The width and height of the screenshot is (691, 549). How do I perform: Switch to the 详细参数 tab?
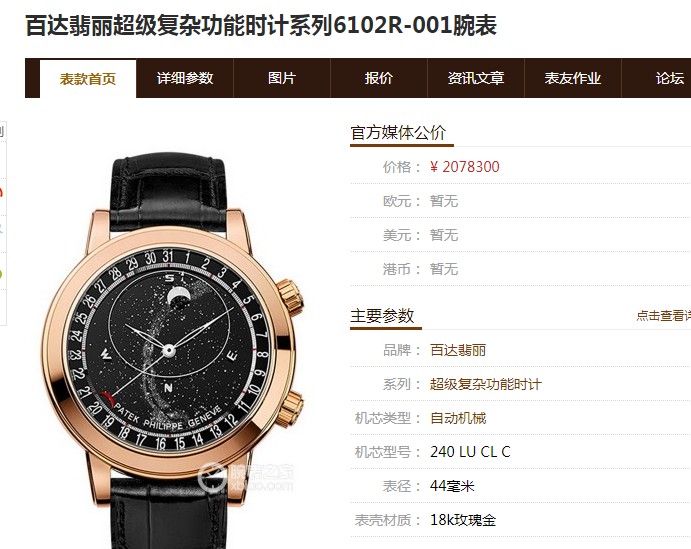tap(185, 78)
